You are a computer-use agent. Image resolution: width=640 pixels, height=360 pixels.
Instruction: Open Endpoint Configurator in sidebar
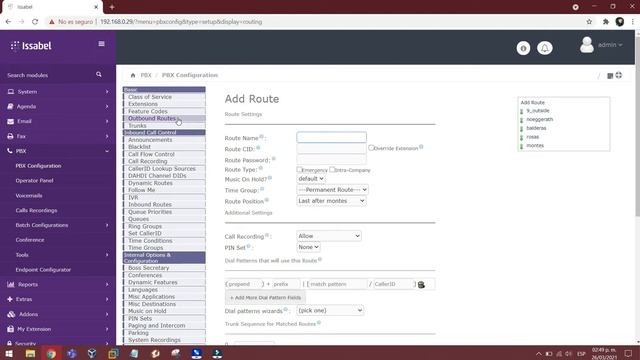pos(43,270)
